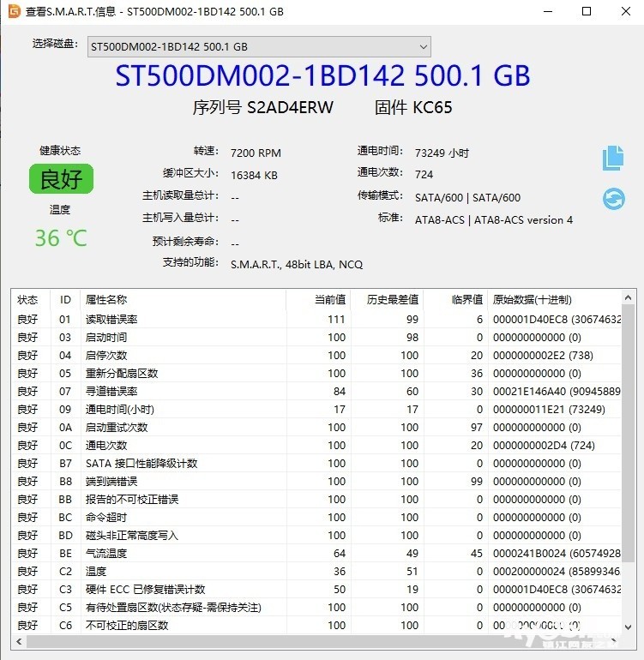Image resolution: width=644 pixels, height=660 pixels.
Task: Click the vertical scrollbar down arrow
Action: pyautogui.click(x=628, y=627)
